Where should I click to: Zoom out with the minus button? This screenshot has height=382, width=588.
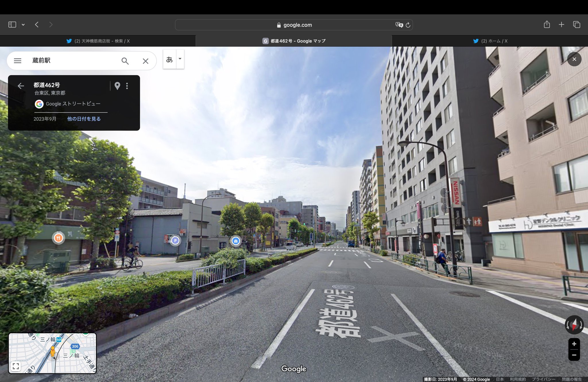[x=574, y=355]
